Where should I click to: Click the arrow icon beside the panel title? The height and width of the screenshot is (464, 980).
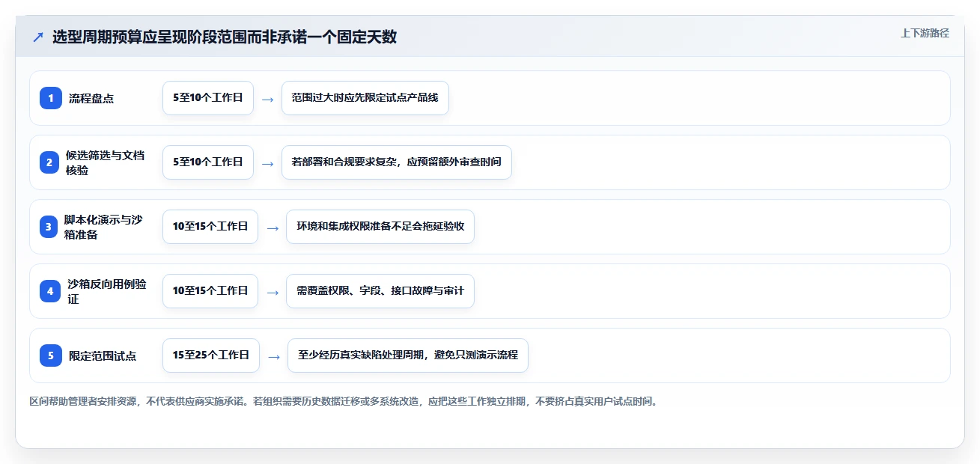(x=38, y=37)
